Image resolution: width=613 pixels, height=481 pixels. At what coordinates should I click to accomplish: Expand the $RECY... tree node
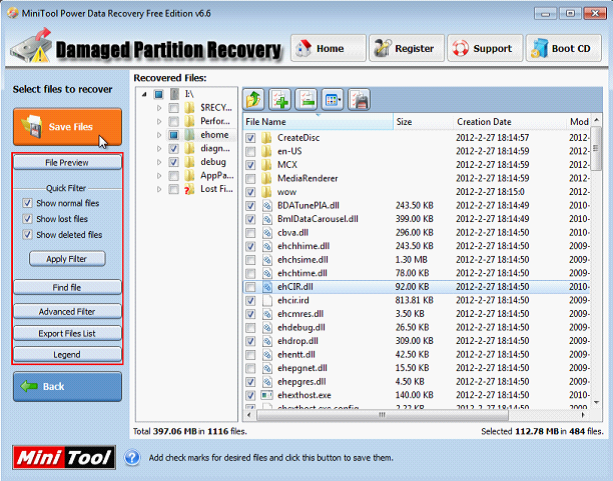pos(159,108)
